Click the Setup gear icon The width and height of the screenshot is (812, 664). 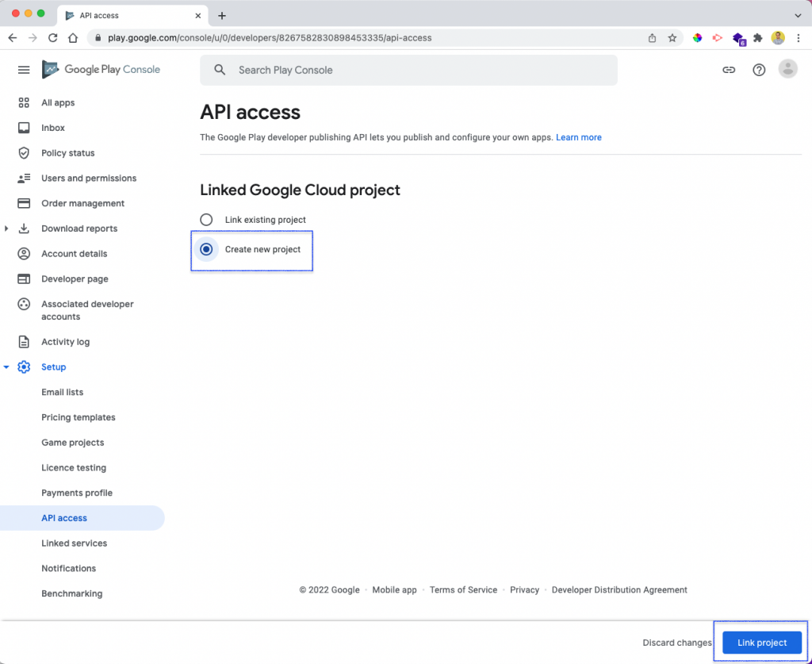pos(24,367)
